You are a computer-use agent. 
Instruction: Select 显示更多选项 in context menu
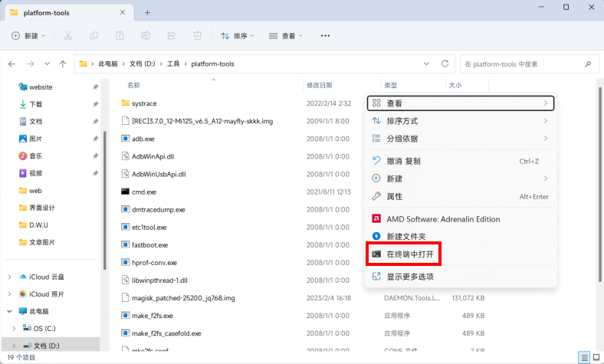(x=420, y=277)
